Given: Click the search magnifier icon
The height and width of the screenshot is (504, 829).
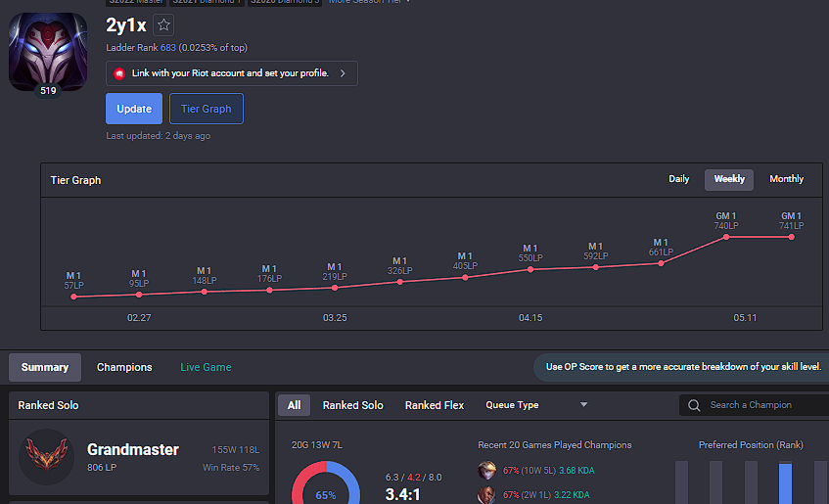Looking at the screenshot, I should coord(694,405).
